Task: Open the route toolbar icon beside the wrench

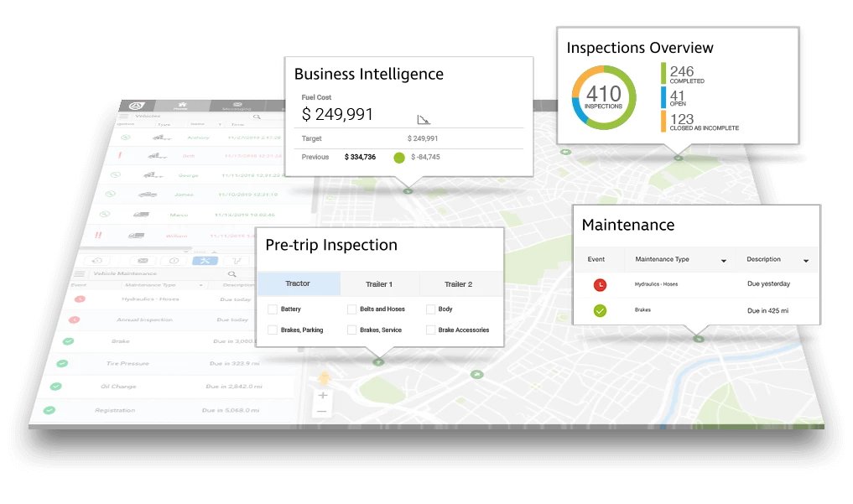Action: pyautogui.click(x=237, y=261)
